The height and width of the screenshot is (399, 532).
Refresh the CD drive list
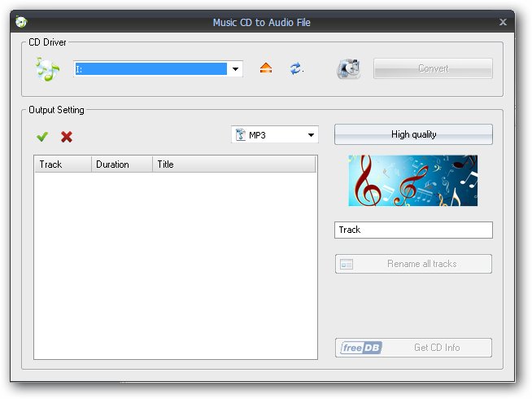[x=296, y=68]
